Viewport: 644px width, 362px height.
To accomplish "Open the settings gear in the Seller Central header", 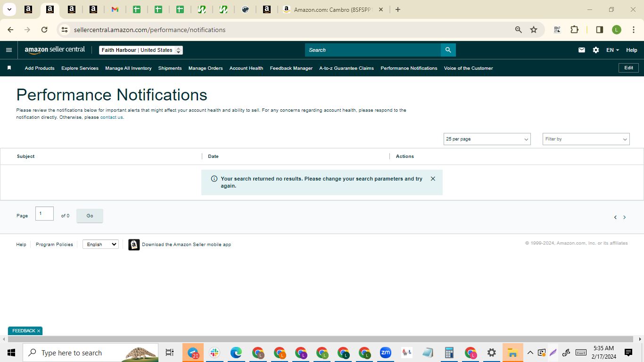I will pyautogui.click(x=596, y=50).
